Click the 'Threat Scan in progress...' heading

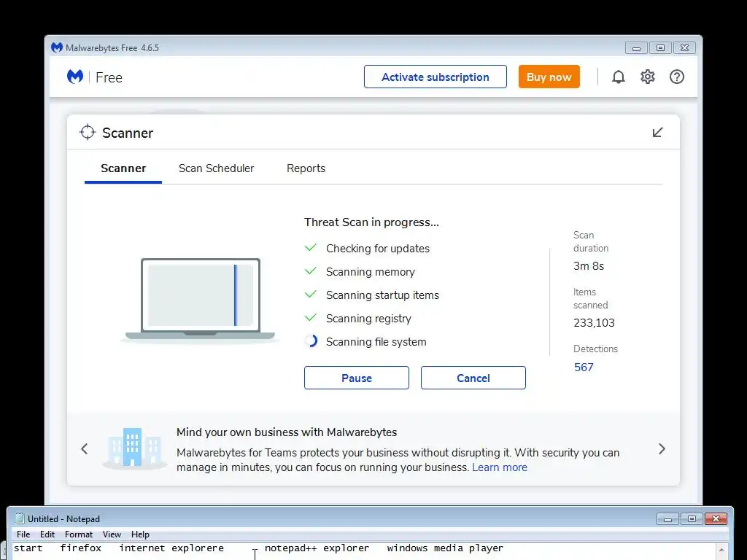371,222
